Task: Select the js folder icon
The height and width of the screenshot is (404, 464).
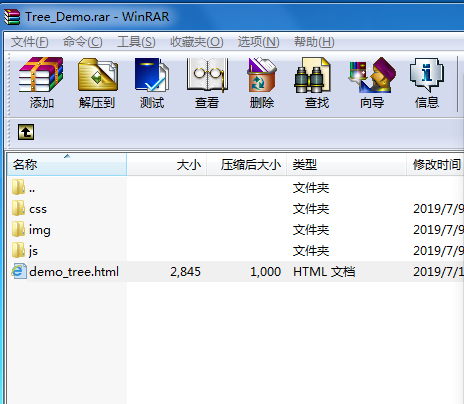Action: [x=18, y=250]
